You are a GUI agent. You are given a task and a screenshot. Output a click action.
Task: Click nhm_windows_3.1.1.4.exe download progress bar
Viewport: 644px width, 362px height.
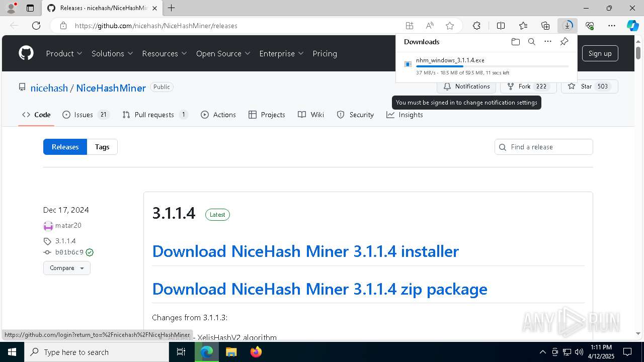pos(492,66)
